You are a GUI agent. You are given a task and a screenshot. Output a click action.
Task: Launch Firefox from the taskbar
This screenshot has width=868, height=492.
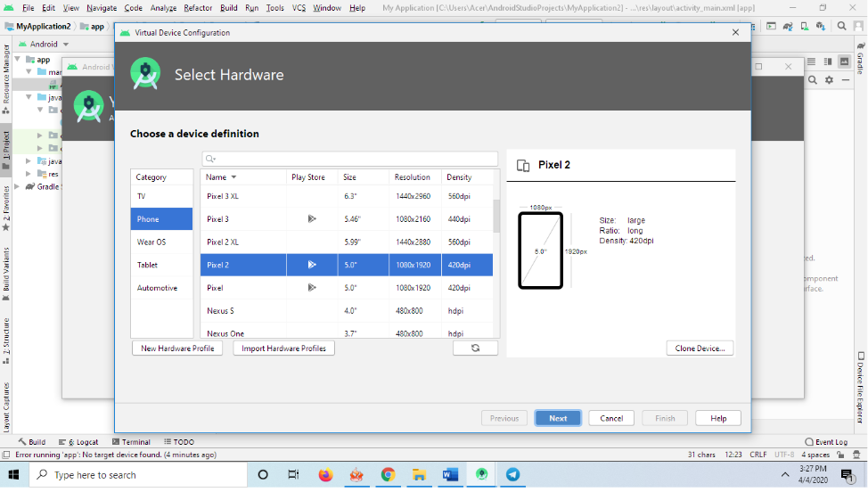[324, 474]
